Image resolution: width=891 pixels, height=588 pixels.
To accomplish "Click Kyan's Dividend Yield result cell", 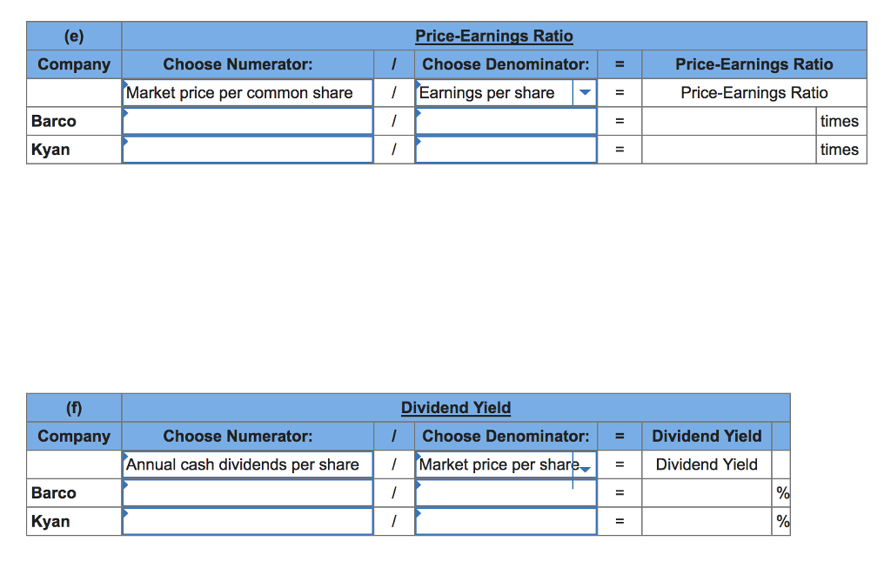I will tap(707, 521).
